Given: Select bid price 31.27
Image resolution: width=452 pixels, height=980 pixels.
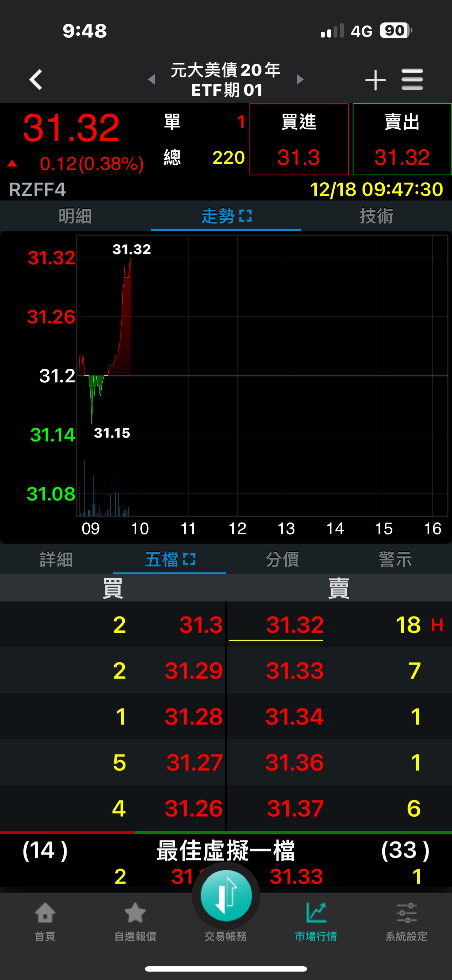Looking at the screenshot, I should (194, 763).
